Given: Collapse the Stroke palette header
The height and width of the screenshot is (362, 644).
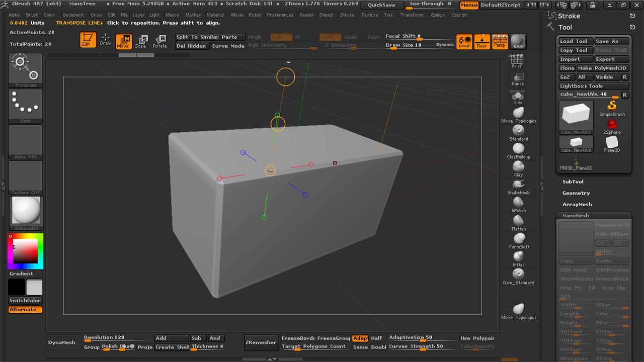Looking at the screenshot, I should click(569, 16).
